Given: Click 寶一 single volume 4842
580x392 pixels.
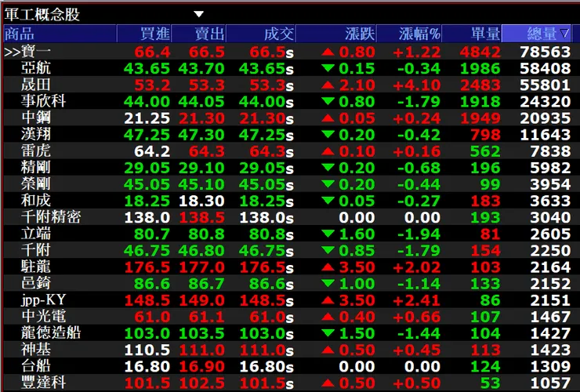Looking at the screenshot, I should pos(480,52).
